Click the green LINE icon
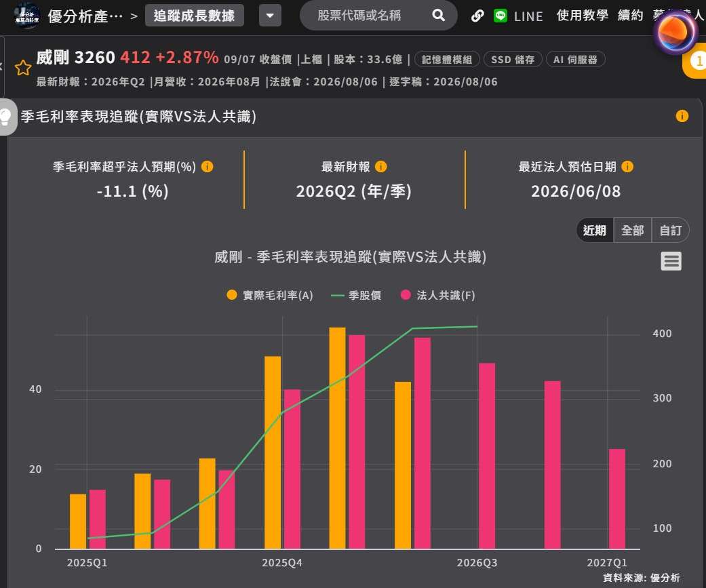Screen dimensions: 706x588 [501, 16]
